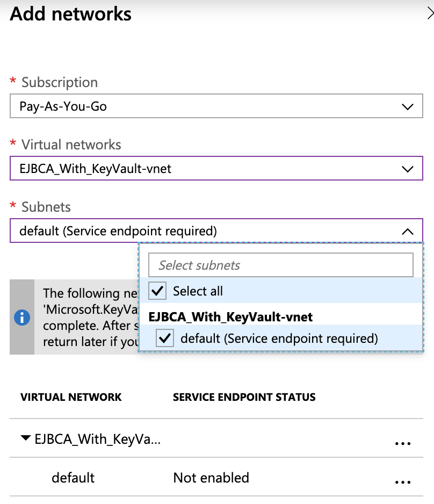Click the EJBCA_With_KeyVa... network name in table
Screen dimensions: 434x504
click(97, 439)
